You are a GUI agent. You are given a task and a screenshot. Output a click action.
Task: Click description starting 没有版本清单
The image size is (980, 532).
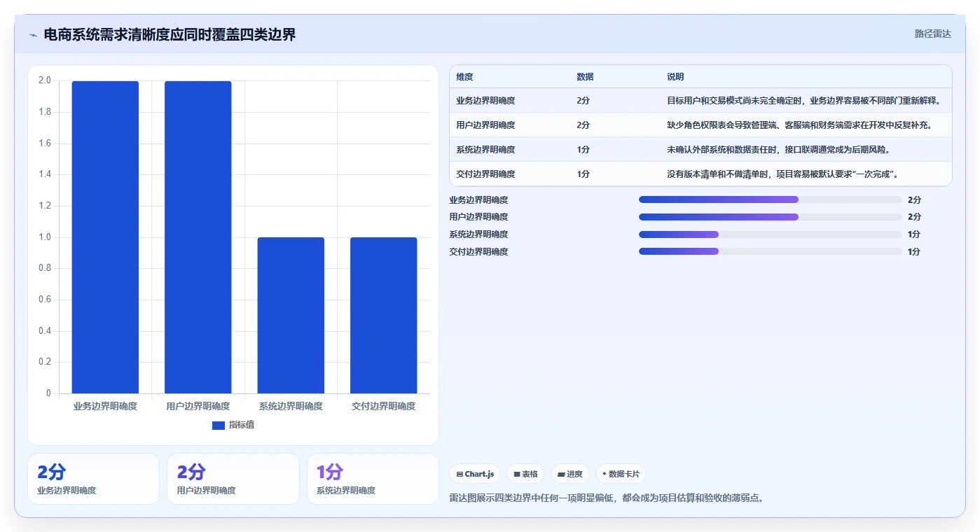(x=782, y=174)
